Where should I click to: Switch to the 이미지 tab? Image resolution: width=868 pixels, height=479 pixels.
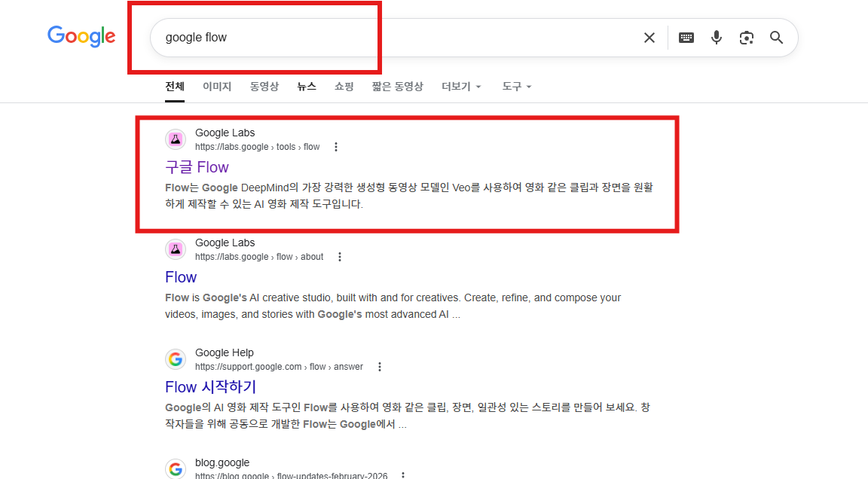[217, 87]
